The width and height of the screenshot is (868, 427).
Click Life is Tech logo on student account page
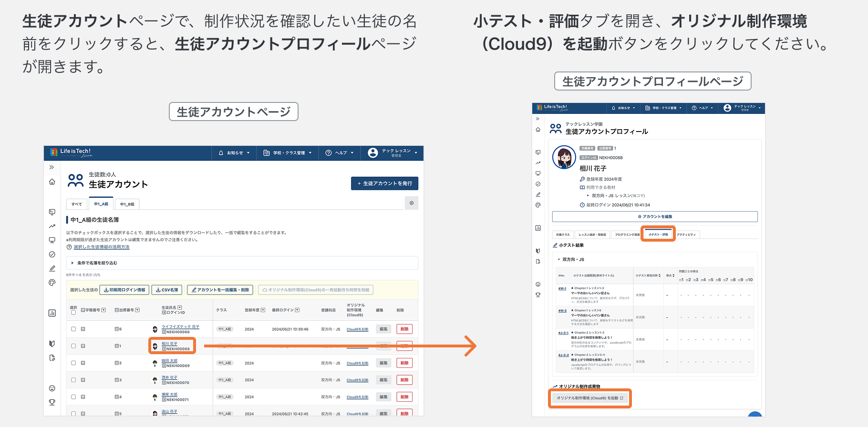pyautogui.click(x=71, y=152)
